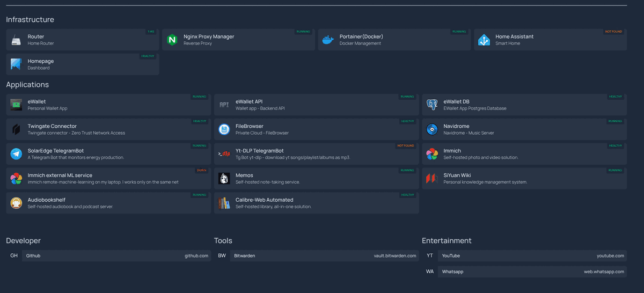Click the RUNNING status on Nginx Proxy Manager
The width and height of the screenshot is (644, 293).
pyautogui.click(x=304, y=32)
